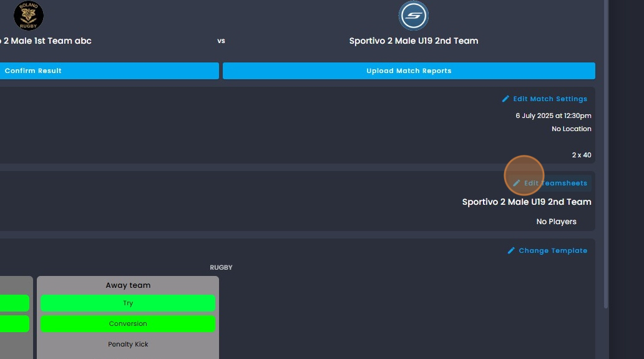Screen dimensions: 644x359
Task: Click the Sportivo team logo
Action: click(x=414, y=16)
